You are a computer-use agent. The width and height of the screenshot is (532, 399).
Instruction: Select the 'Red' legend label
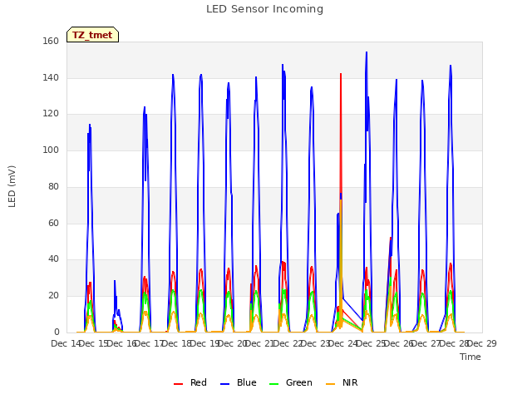coord(199,382)
